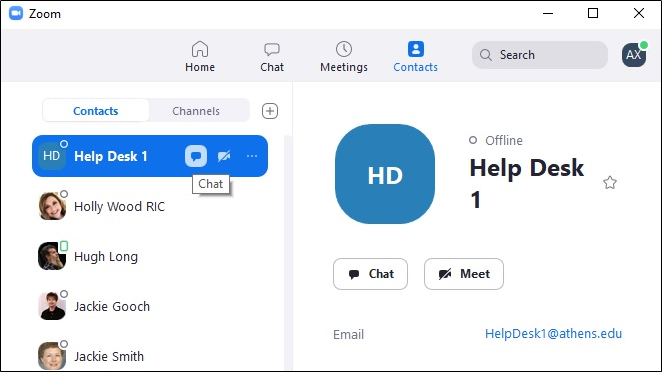
Task: Click Jackie Gooch's profile thumbnail
Action: click(x=52, y=306)
